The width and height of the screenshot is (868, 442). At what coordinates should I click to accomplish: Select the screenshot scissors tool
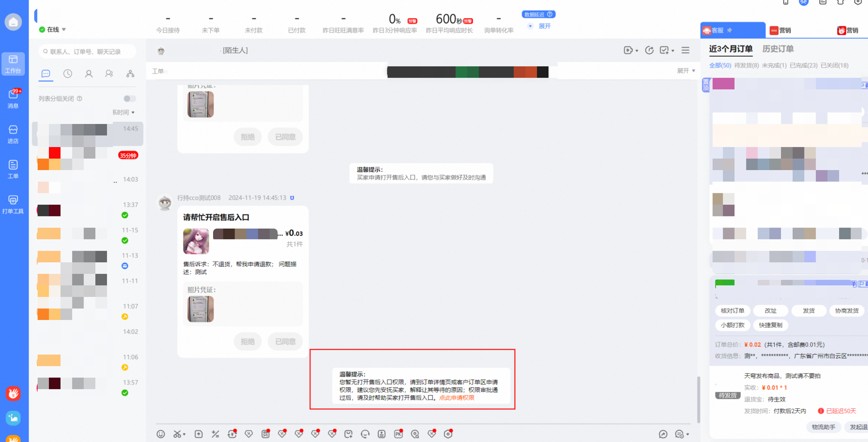coord(177,434)
